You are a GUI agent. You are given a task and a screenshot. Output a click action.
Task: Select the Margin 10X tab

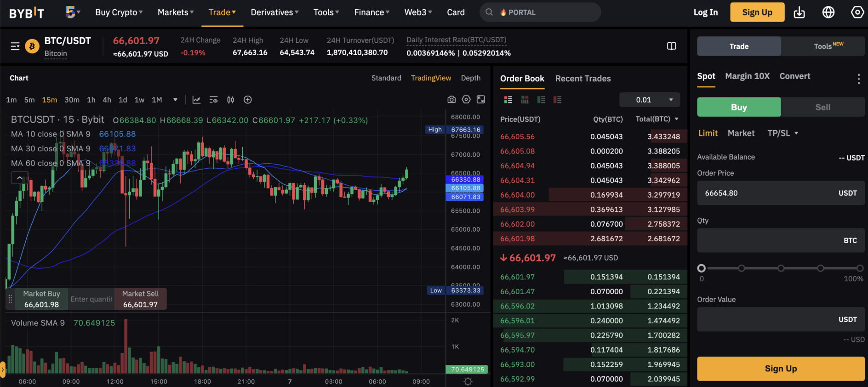(x=747, y=76)
